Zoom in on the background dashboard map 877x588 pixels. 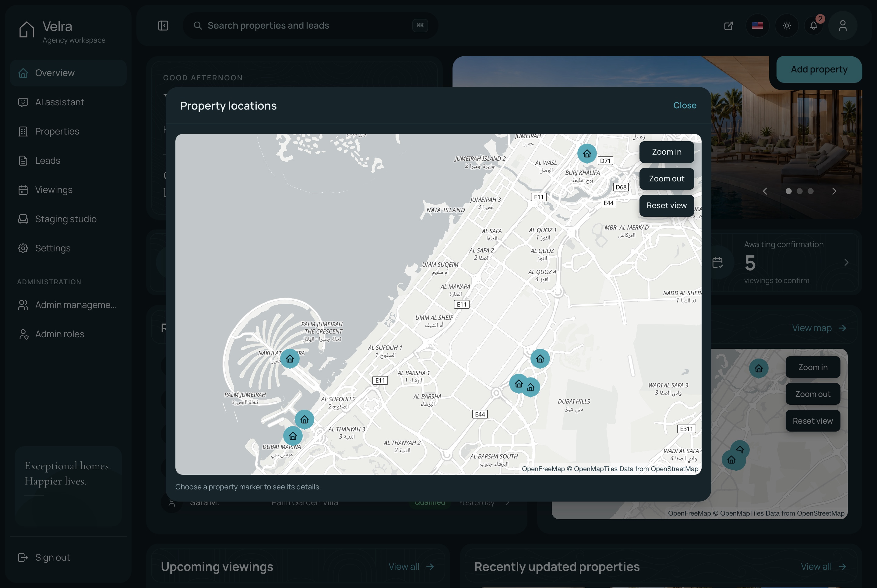[x=812, y=367]
